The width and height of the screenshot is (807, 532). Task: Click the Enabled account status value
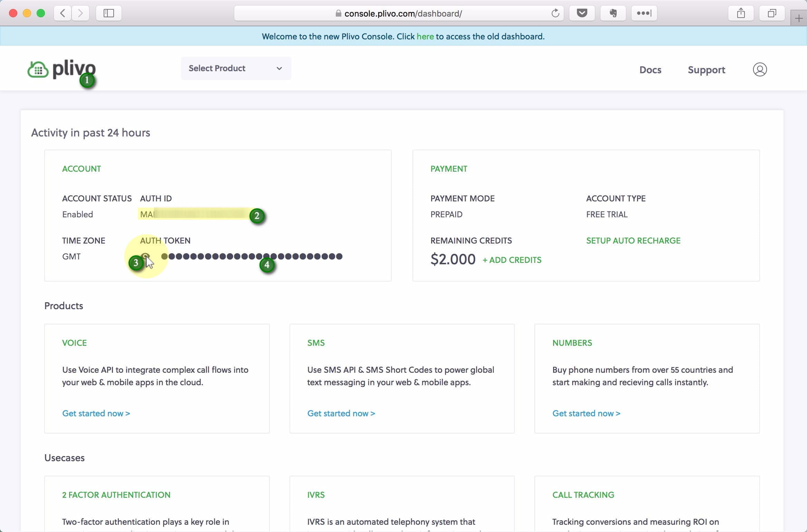click(78, 214)
